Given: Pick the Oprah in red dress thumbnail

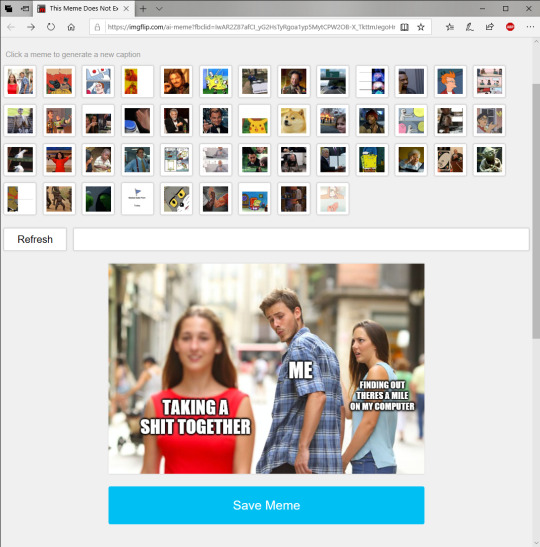Looking at the screenshot, I should click(x=59, y=159).
